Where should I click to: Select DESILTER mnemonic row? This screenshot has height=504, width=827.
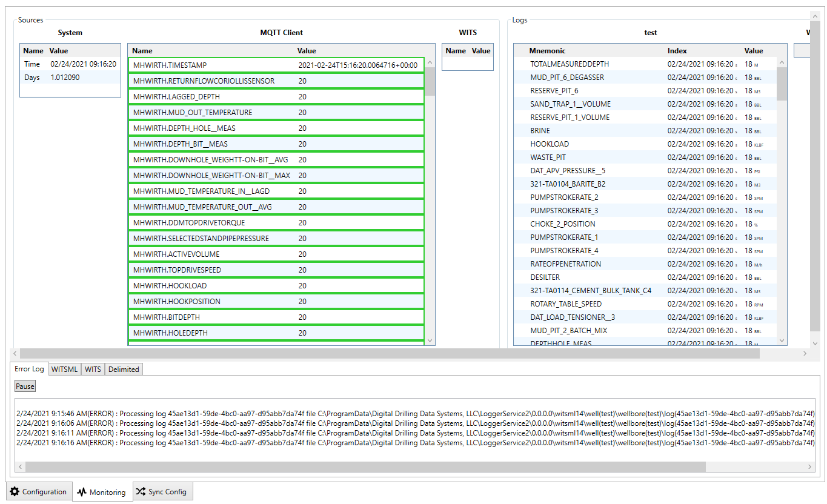pos(645,277)
